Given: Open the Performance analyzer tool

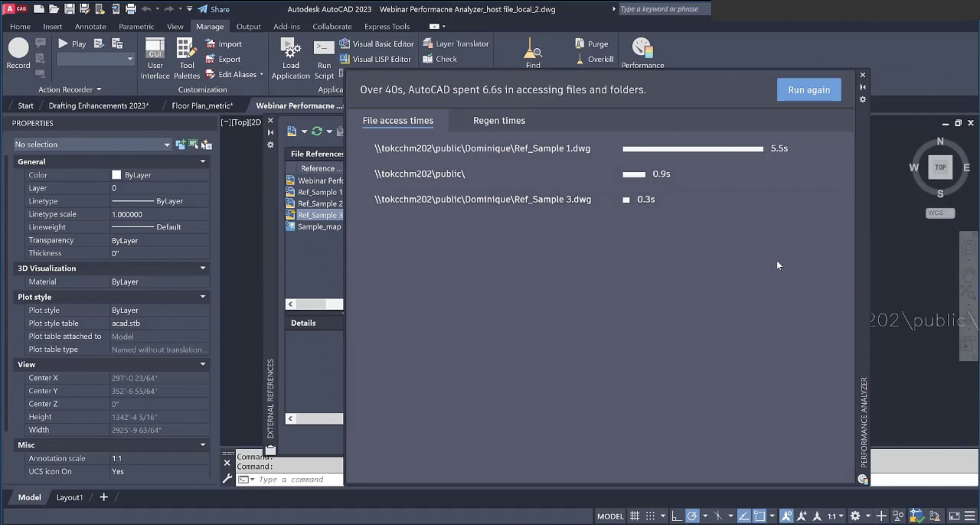Looking at the screenshot, I should point(642,53).
